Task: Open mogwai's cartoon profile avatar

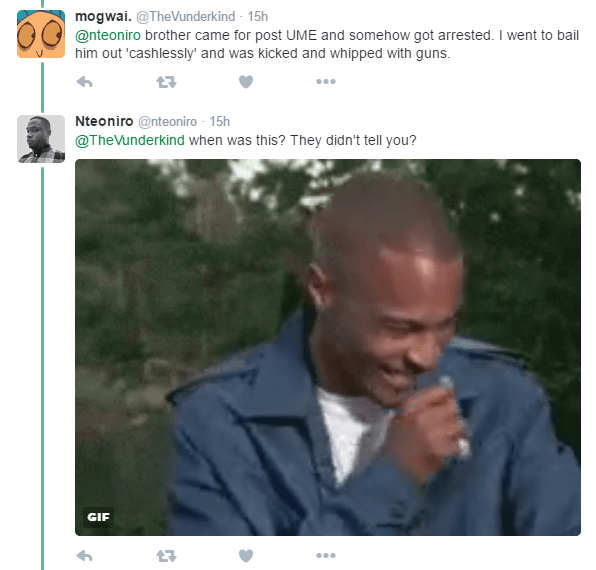Action: tap(41, 34)
